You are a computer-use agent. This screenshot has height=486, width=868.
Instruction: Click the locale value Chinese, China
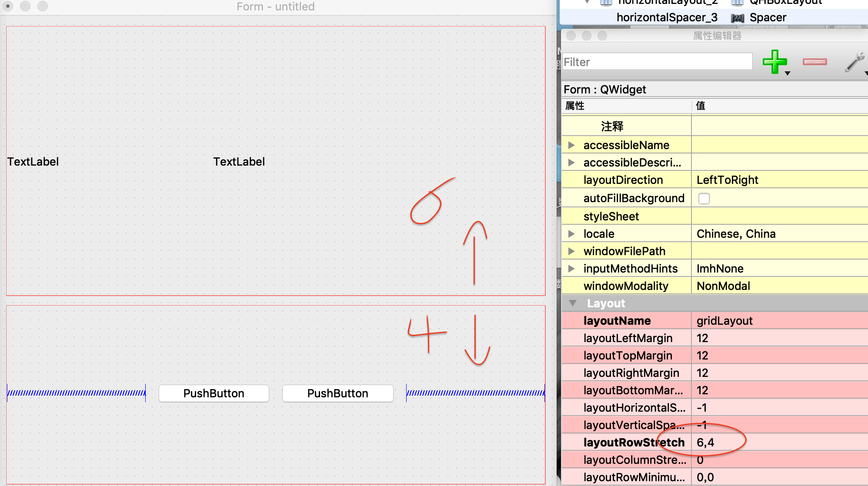tap(736, 234)
